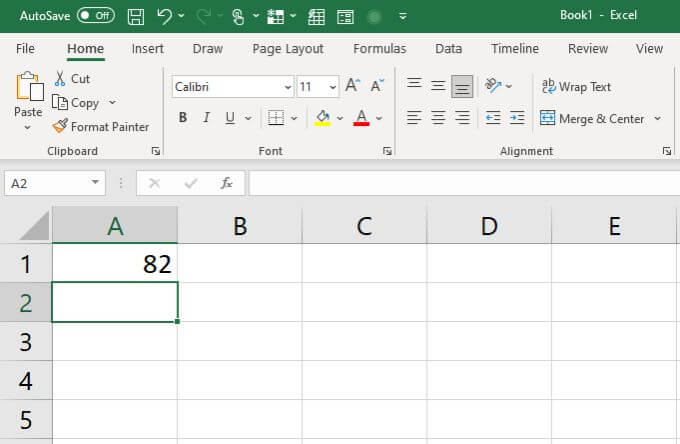Click the Save icon in title bar
This screenshot has width=680, height=444.
(x=136, y=17)
